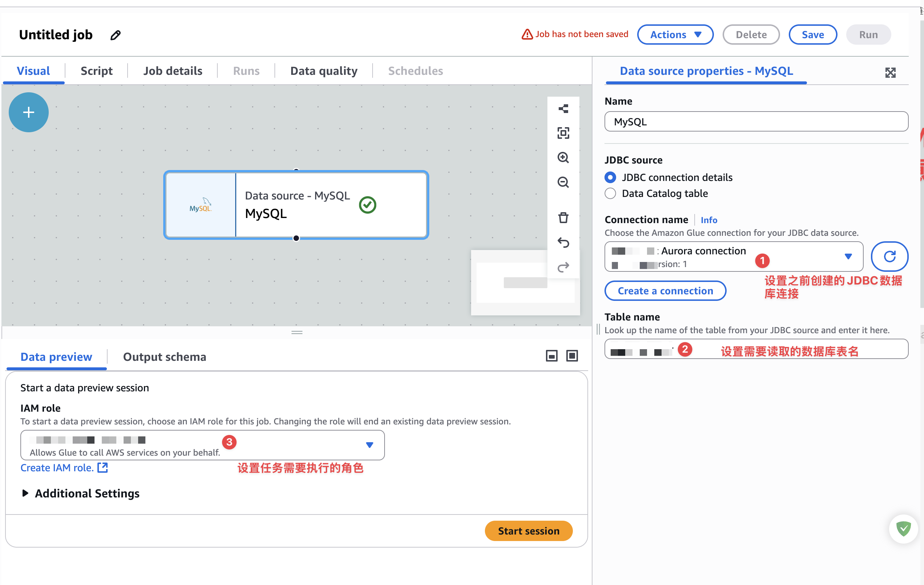Redo the canvas action
924x585 pixels.
563,267
